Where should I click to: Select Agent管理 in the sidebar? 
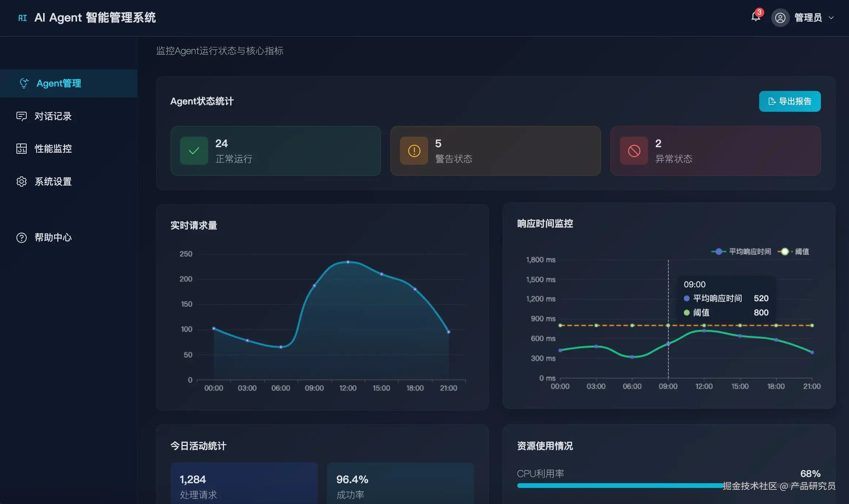click(x=59, y=83)
